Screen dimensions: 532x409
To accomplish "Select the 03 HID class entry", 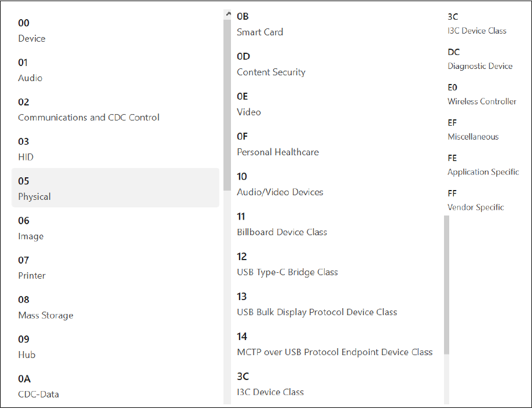I will click(x=115, y=148).
